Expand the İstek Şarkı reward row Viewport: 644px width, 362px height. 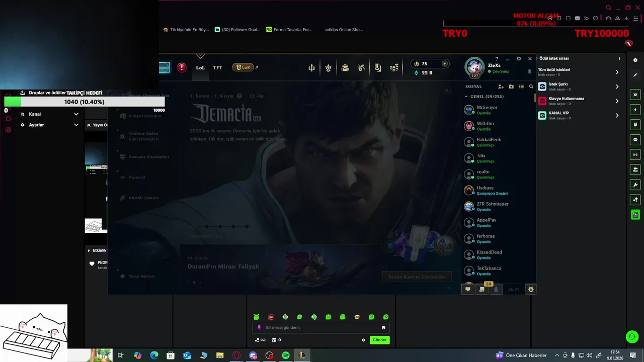(x=617, y=86)
